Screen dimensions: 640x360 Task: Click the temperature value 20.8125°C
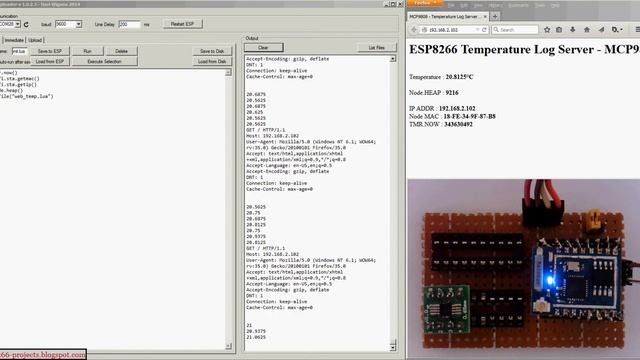coord(459,77)
